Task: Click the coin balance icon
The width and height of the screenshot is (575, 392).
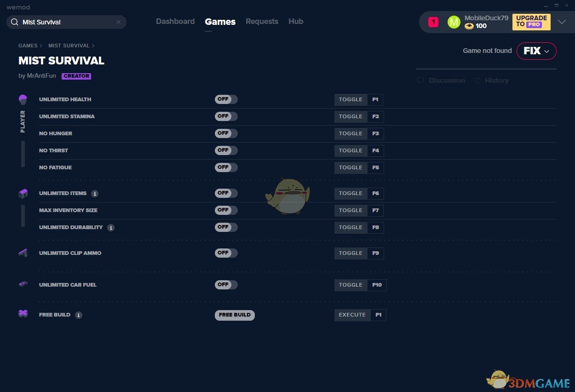Action: click(x=469, y=26)
